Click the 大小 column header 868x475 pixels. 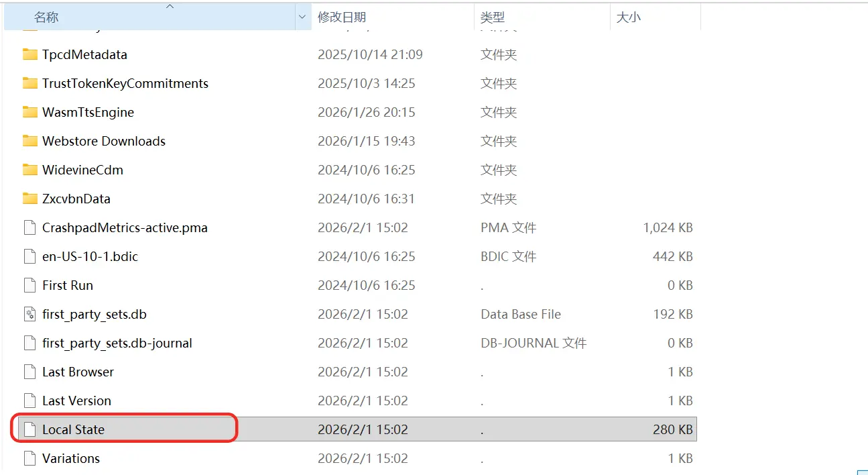click(629, 17)
